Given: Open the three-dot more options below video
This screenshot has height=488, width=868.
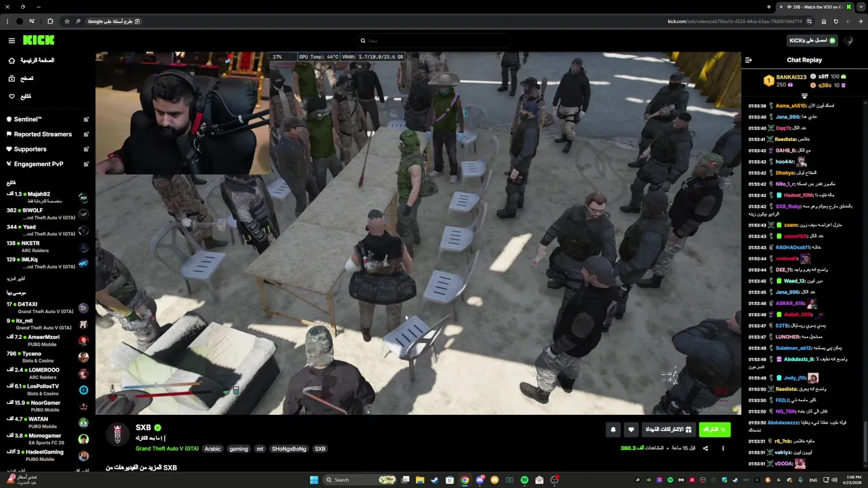Looking at the screenshot, I should pyautogui.click(x=723, y=448).
